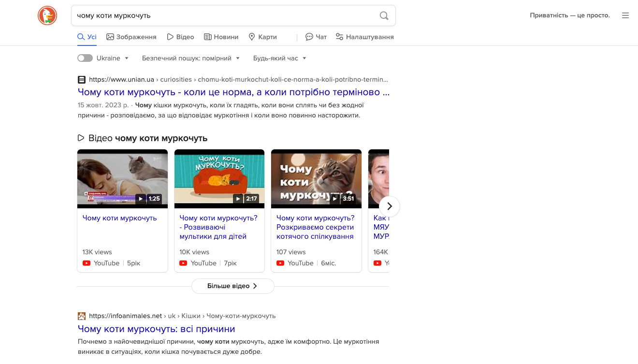
Task: Open the Будь-який час time filter
Action: pyautogui.click(x=280, y=58)
